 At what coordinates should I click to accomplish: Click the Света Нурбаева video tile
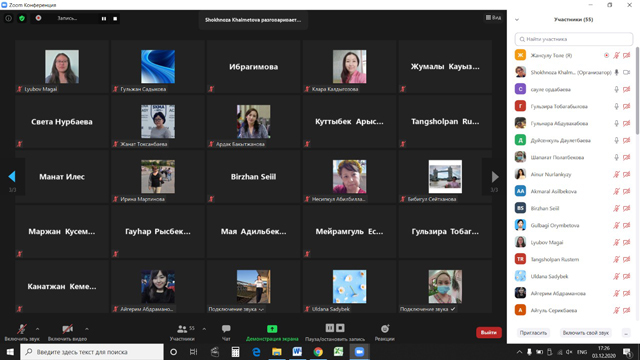(x=62, y=122)
